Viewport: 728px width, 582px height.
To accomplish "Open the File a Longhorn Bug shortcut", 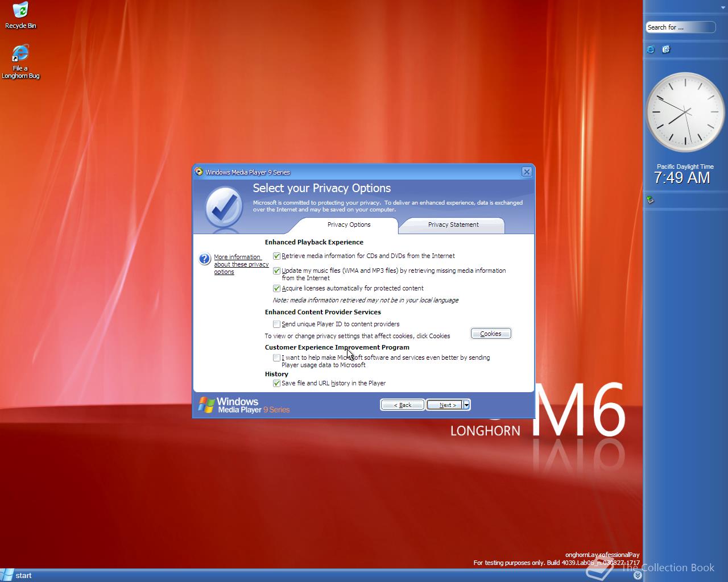I will point(20,61).
